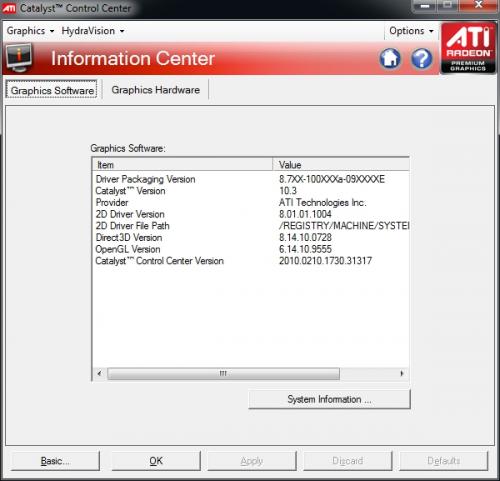The width and height of the screenshot is (500, 481).
Task: Click the Apply button
Action: [x=252, y=461]
